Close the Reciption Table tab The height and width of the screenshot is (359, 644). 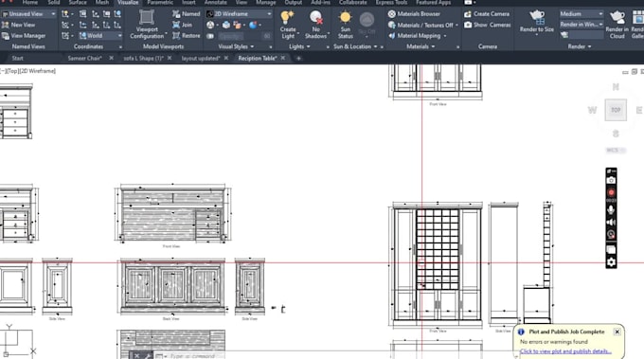282,59
